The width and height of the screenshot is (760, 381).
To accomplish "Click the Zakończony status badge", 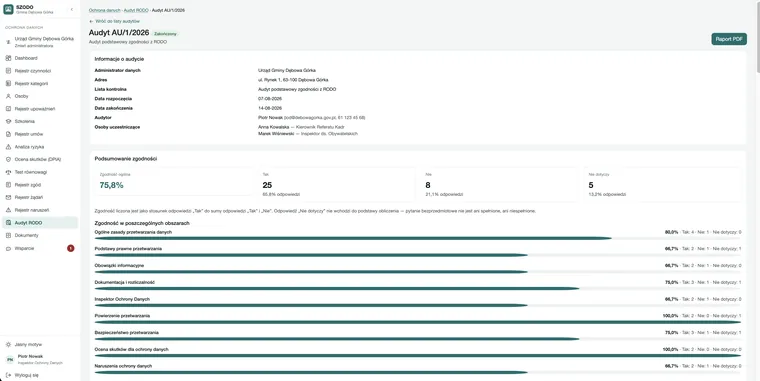I will 165,34.
